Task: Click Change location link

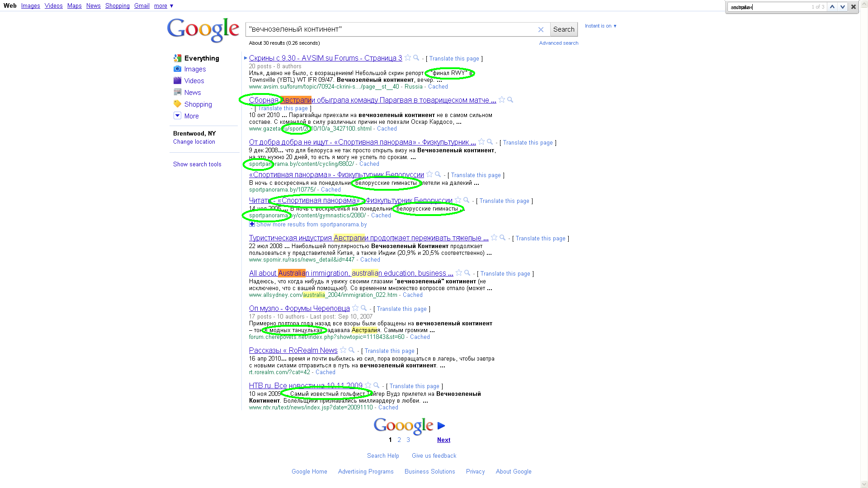Action: [x=194, y=142]
